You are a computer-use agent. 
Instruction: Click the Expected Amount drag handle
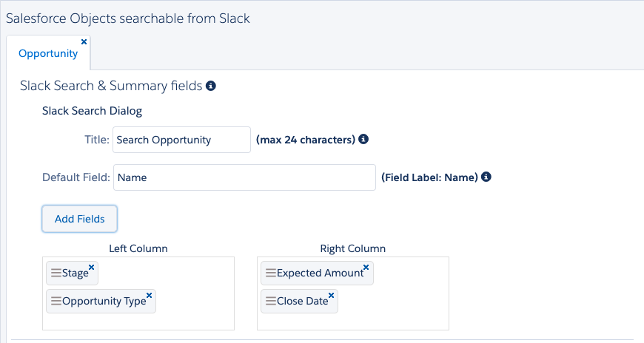coord(270,273)
